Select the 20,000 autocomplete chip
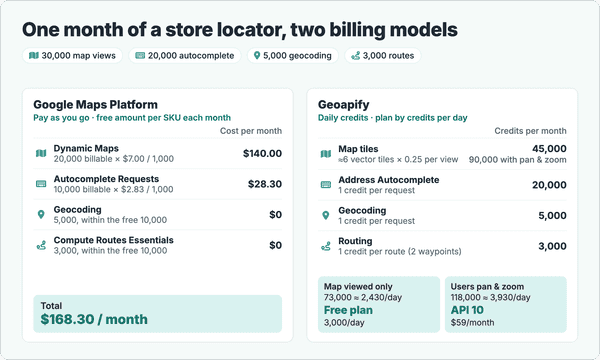Image resolution: width=600 pixels, height=360 pixels. coord(185,55)
